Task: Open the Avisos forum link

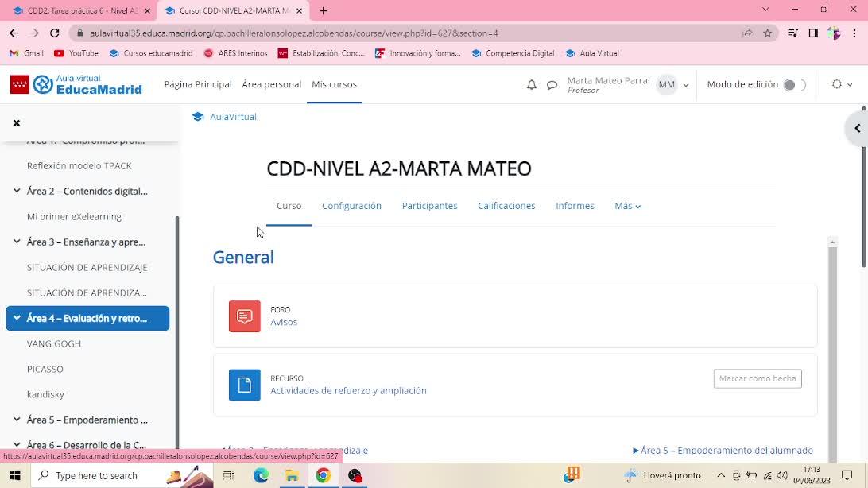Action: click(x=284, y=322)
